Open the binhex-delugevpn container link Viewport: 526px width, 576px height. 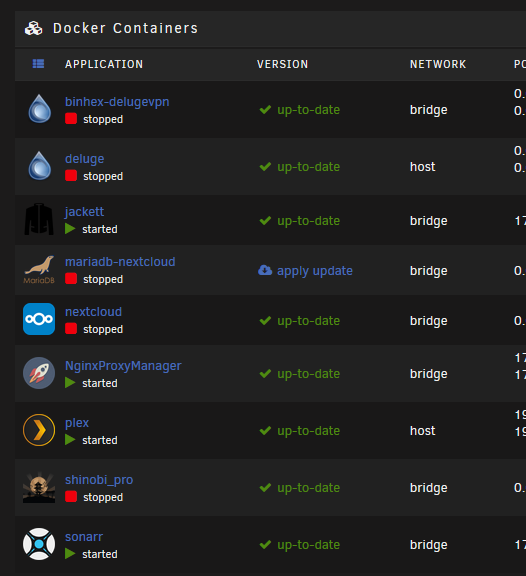[x=117, y=102]
